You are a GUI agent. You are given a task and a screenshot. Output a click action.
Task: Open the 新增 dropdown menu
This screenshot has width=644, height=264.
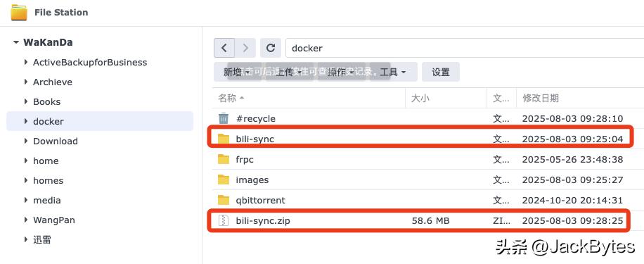click(237, 72)
